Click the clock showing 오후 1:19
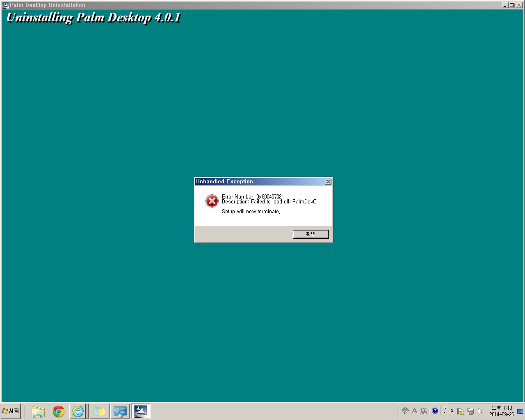 point(502,411)
